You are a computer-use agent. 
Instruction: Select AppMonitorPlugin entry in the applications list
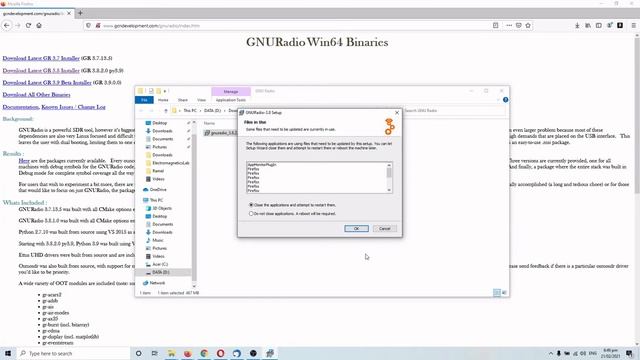(262, 164)
